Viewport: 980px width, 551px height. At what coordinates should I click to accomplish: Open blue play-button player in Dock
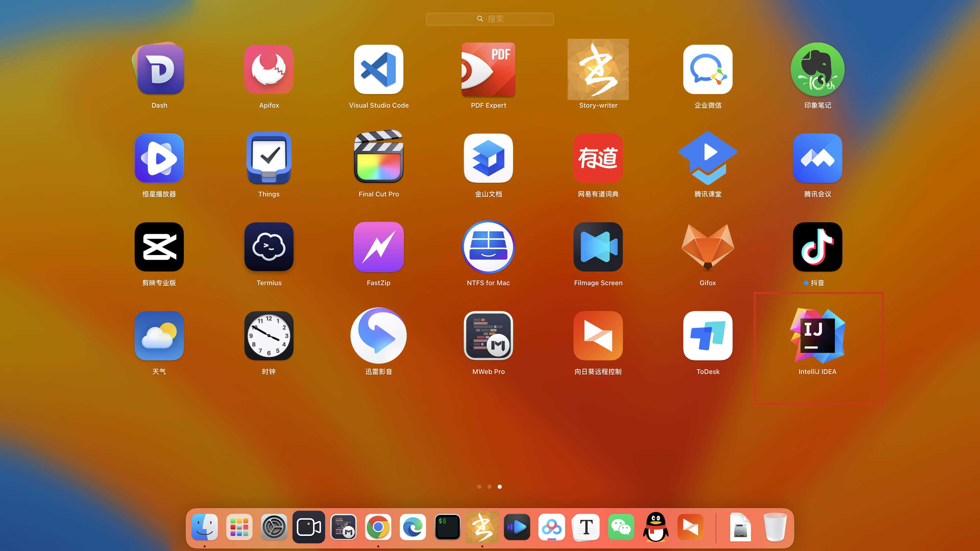tap(517, 527)
